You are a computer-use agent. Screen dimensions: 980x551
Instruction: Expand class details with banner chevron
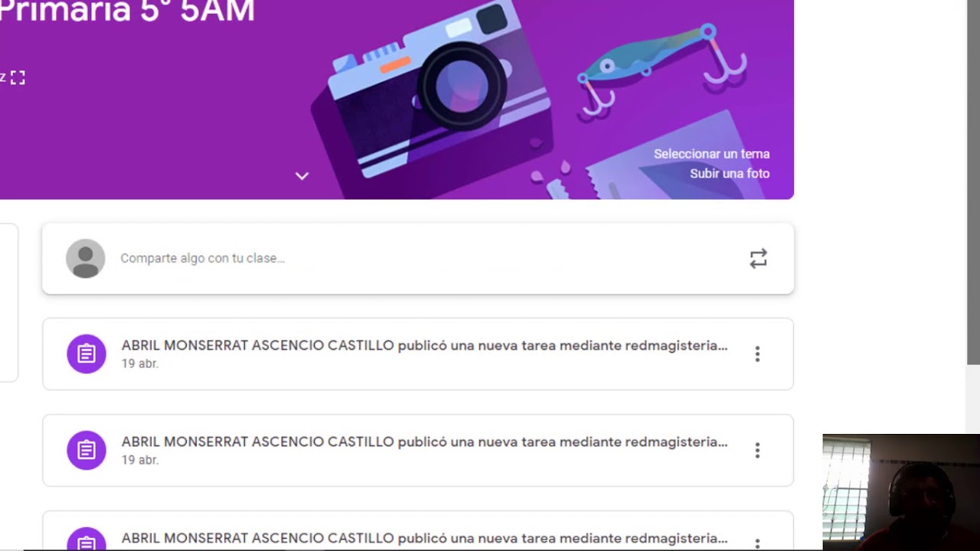click(302, 176)
